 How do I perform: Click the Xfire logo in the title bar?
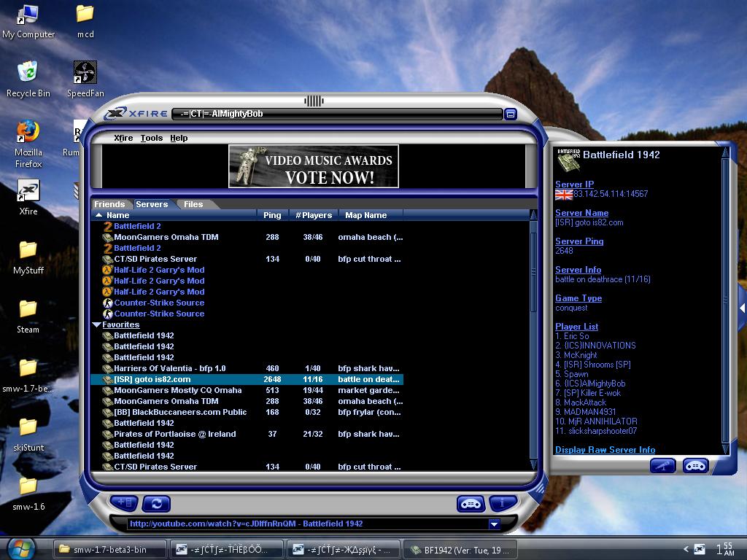137,113
